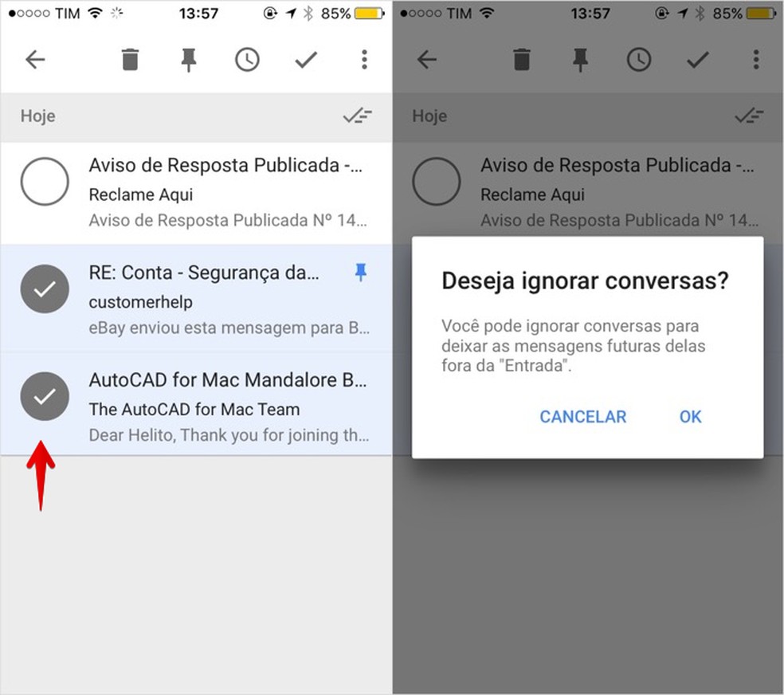Click the trash icon to delete selected emails
This screenshot has height=695, width=784.
tap(130, 60)
